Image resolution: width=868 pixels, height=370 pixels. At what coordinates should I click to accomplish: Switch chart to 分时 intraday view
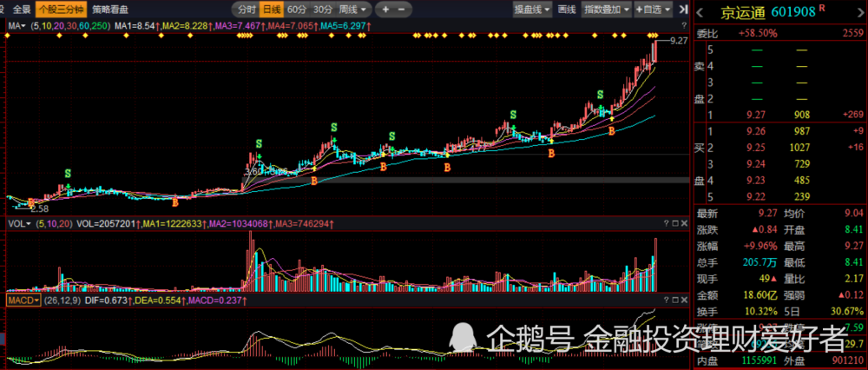tap(247, 10)
